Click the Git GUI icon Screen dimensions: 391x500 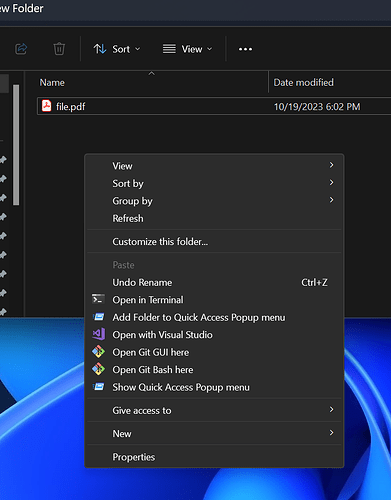pyautogui.click(x=99, y=352)
